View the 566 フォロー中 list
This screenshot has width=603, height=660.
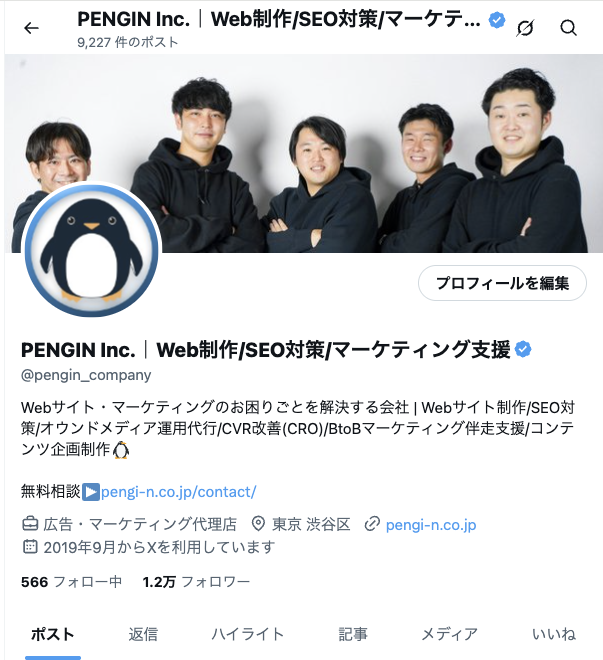72,582
